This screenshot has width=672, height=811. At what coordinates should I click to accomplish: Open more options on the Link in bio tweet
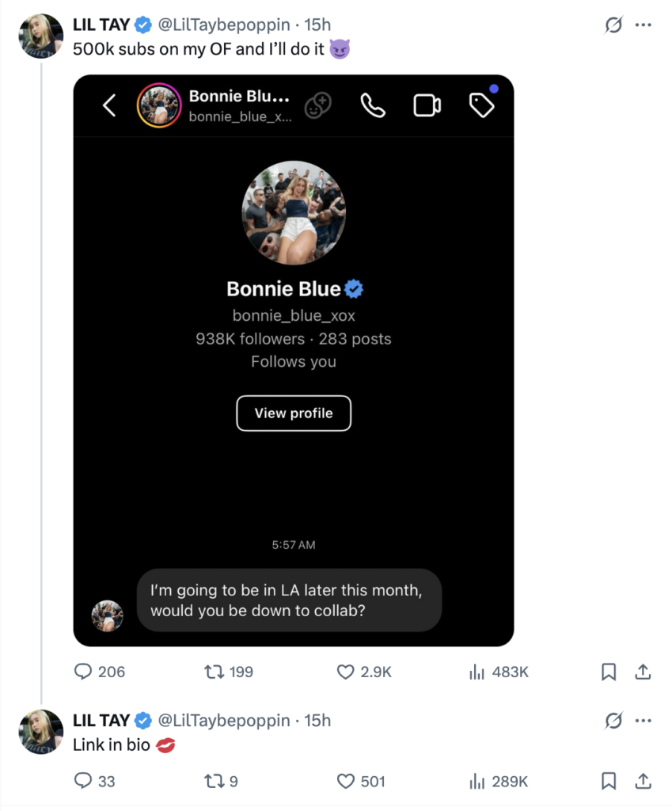click(x=644, y=721)
